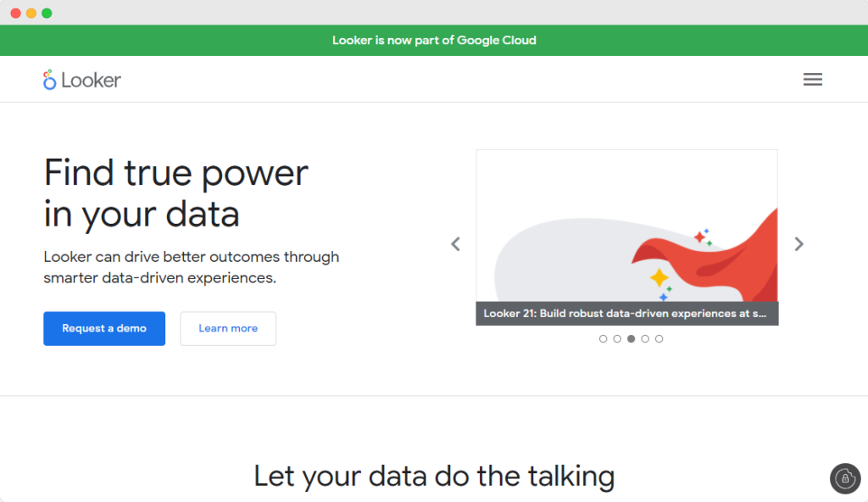
Task: Click the 'Let your data do the talking' heading
Action: click(x=434, y=476)
